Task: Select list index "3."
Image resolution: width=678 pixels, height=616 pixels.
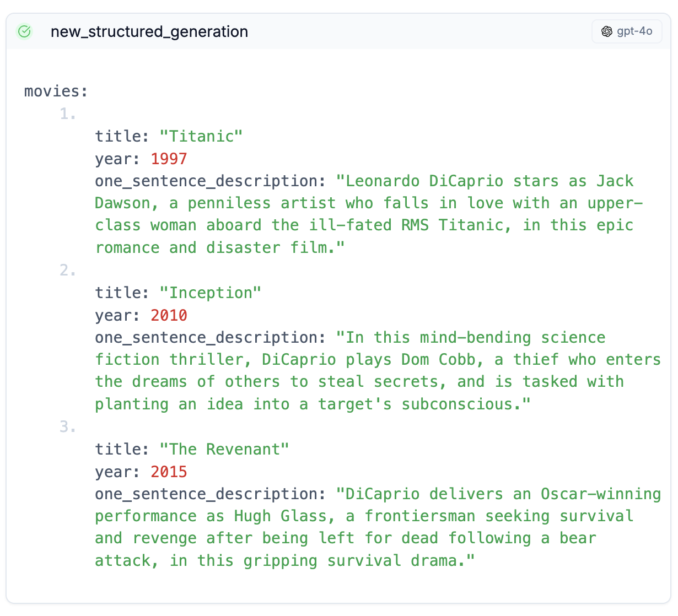Action: tap(68, 426)
